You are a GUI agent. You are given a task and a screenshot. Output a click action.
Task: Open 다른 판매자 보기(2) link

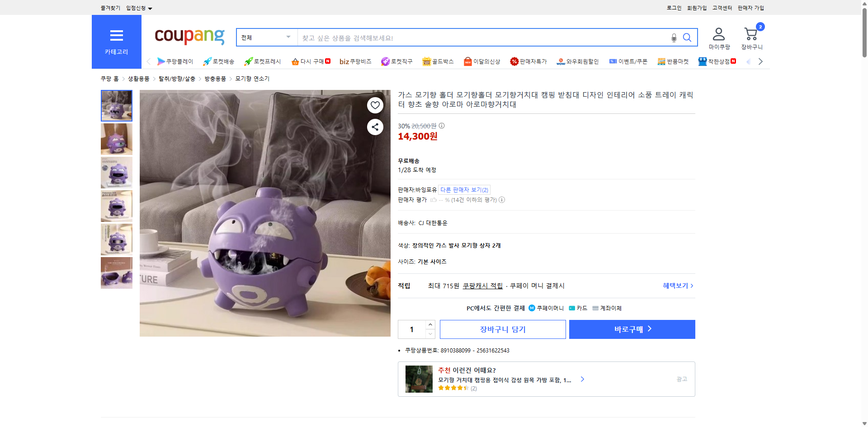[x=463, y=189]
